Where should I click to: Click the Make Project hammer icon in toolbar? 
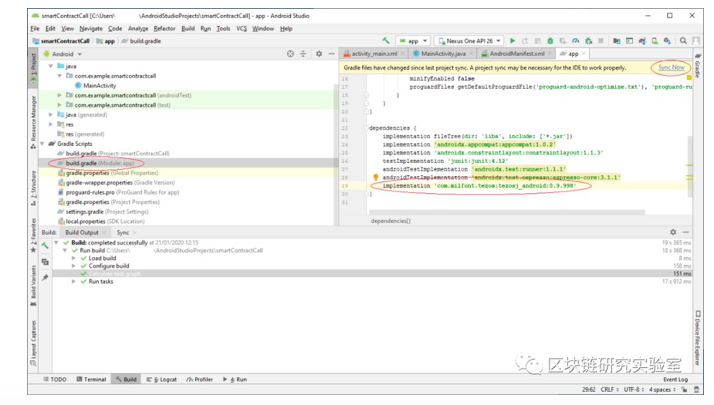click(x=386, y=41)
